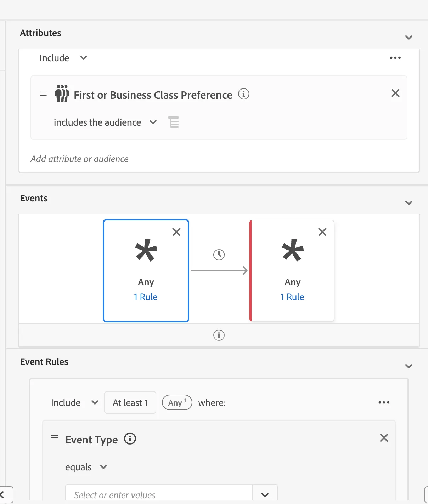This screenshot has height=504, width=428.
Task: Open the Include dropdown in Event Rules
Action: point(75,403)
